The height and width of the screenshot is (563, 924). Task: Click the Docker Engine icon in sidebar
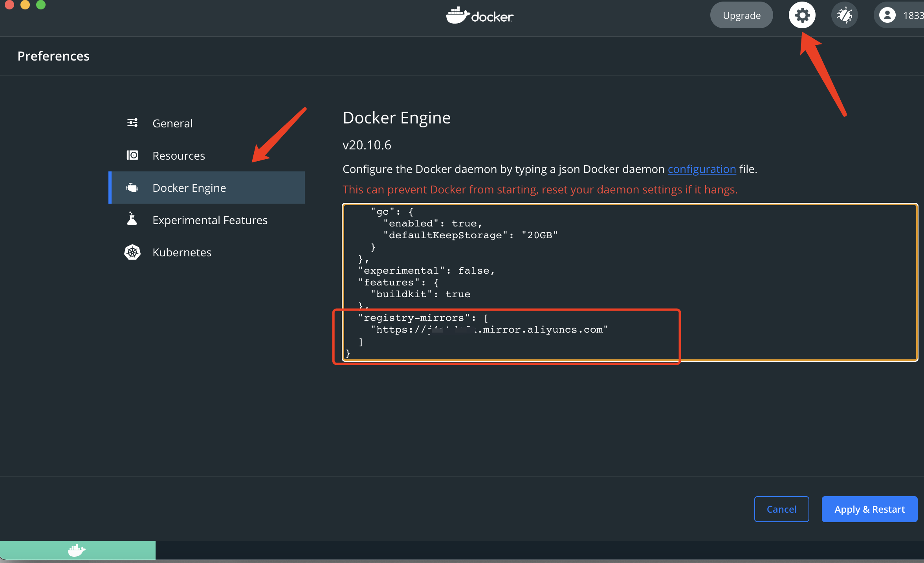click(132, 188)
